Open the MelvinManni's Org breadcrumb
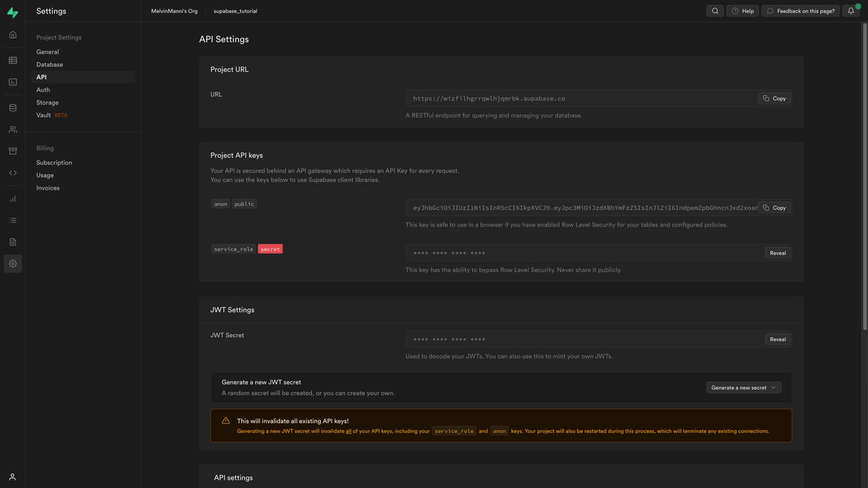The image size is (868, 488). coord(174,11)
